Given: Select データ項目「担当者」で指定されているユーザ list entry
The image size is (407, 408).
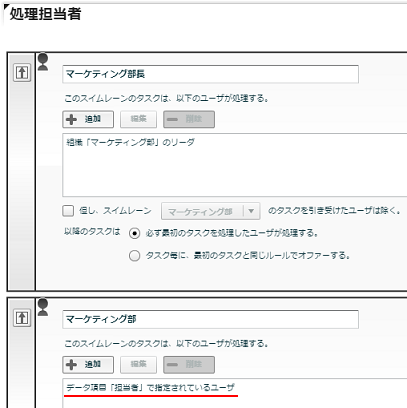Looking at the screenshot, I should [x=150, y=388].
